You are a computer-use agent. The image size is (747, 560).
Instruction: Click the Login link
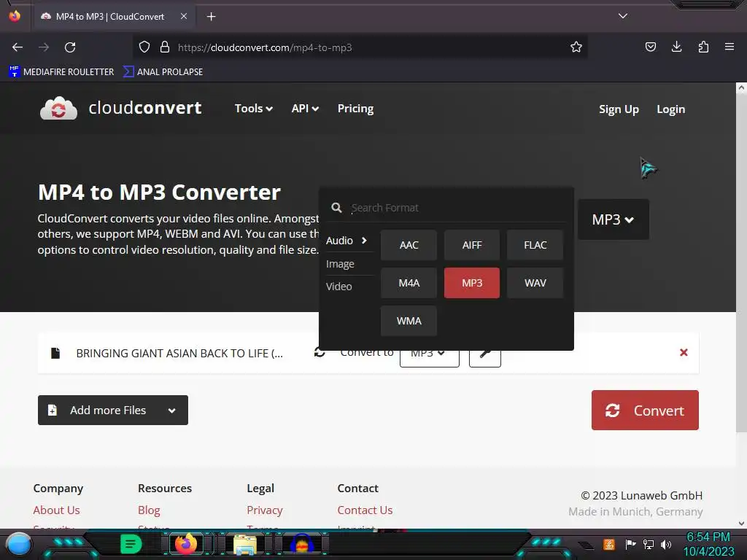(x=671, y=109)
